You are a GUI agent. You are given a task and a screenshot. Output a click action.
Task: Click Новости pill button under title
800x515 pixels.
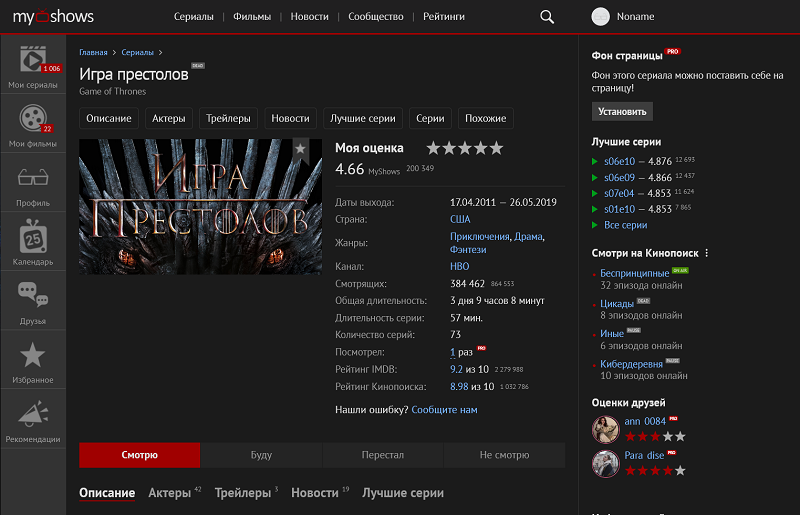click(290, 118)
